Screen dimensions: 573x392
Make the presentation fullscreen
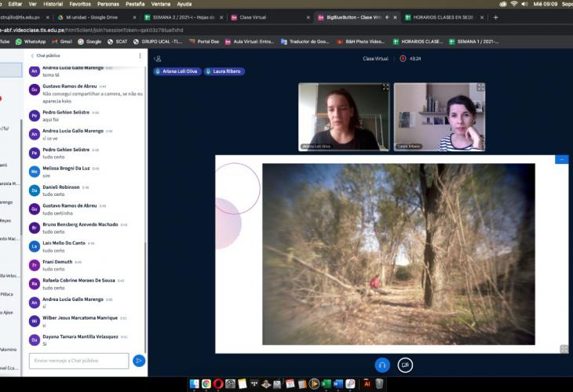coord(564,349)
